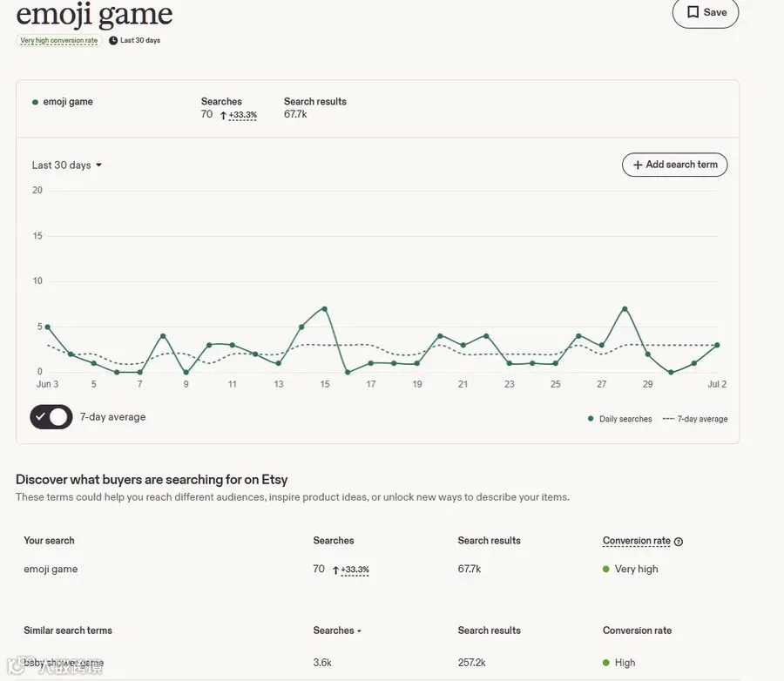Open the Conversion rate underlined header link
The height and width of the screenshot is (681, 784).
[637, 541]
